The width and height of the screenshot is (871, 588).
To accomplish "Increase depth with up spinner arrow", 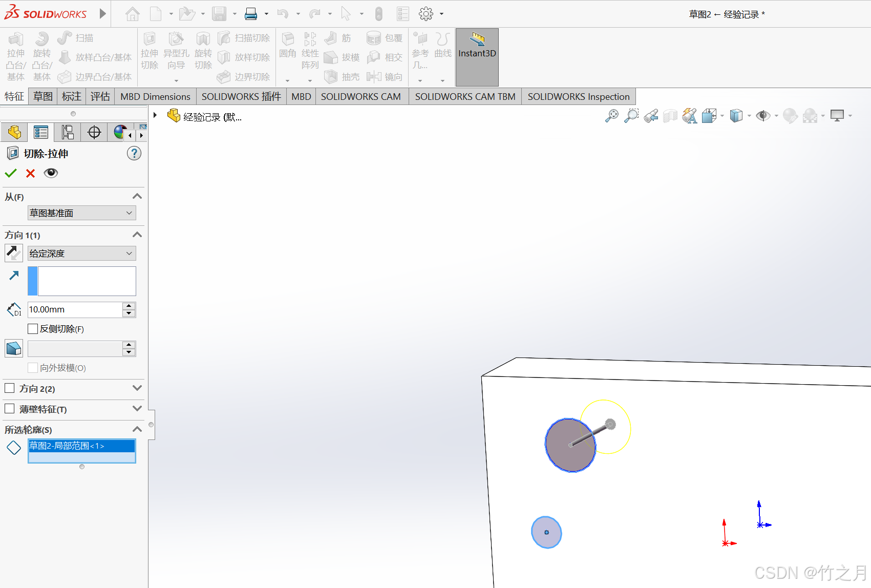I will coord(129,306).
